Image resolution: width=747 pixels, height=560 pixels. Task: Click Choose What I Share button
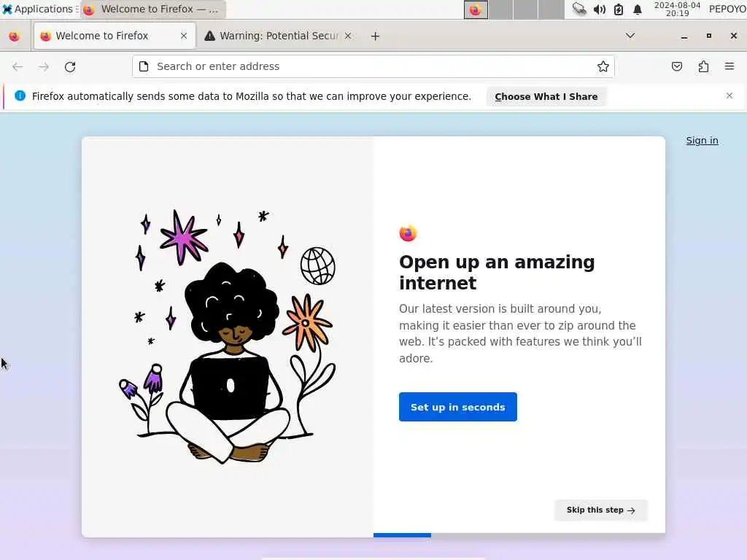[x=546, y=97]
